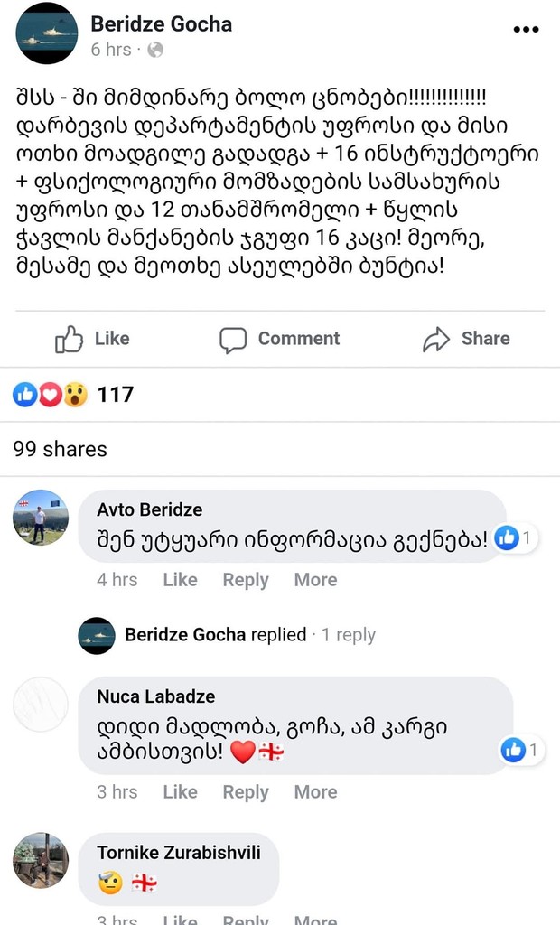Image resolution: width=560 pixels, height=925 pixels.
Task: View the post's reaction emoji icons
Action: (51, 395)
